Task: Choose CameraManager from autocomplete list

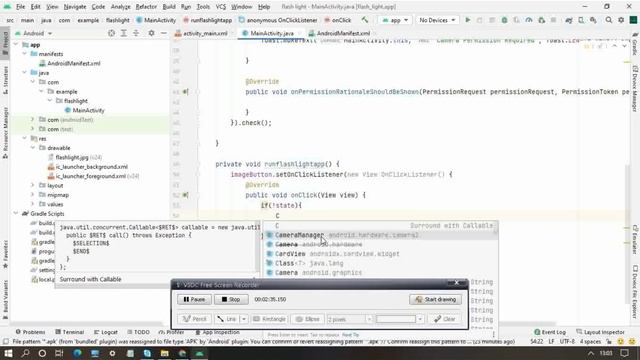Action: click(x=380, y=235)
